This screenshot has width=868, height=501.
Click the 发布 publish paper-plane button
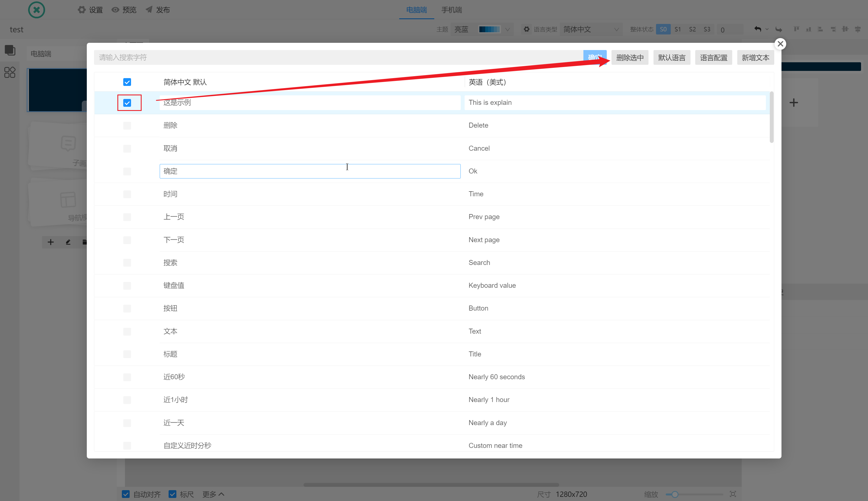[x=158, y=10]
